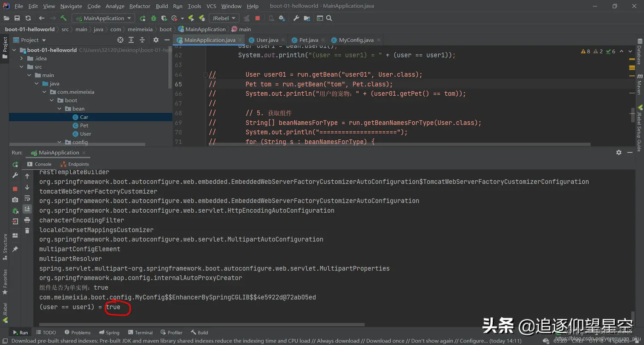This screenshot has width=644, height=345.
Task: Open Project panel gear options
Action: [x=156, y=40]
